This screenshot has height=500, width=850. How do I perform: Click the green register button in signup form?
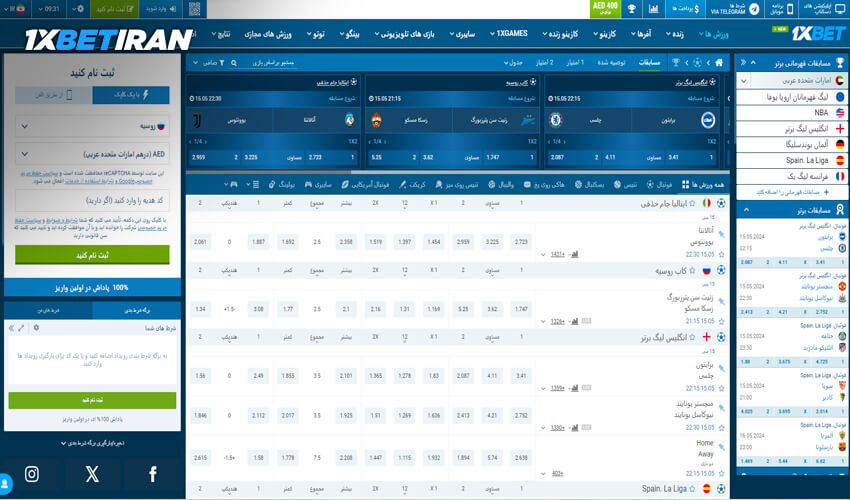click(92, 255)
